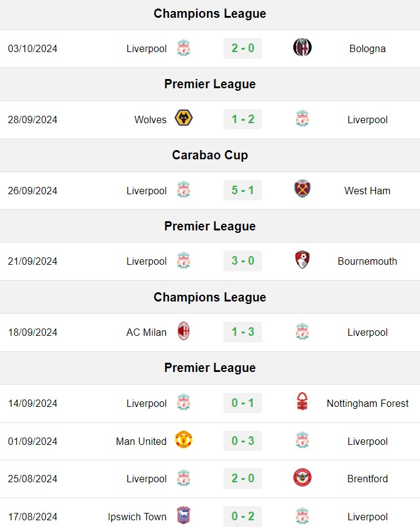
Task: Open the Nottingham Forest team name link
Action: [x=367, y=403]
